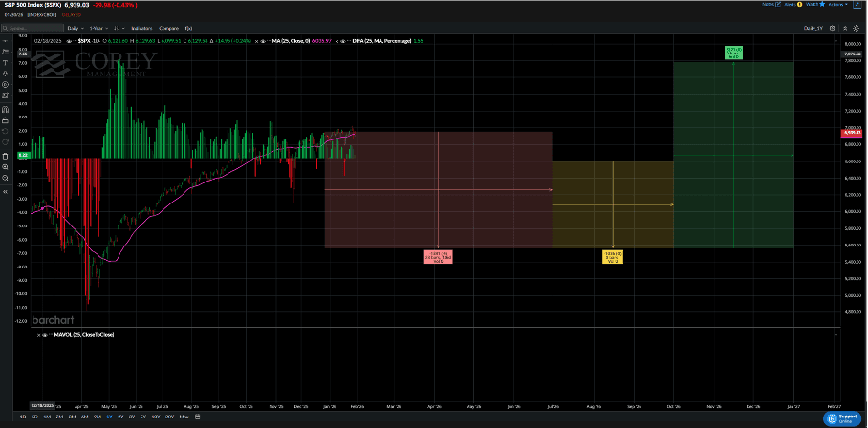
Task: Remove the MA (25, Close) indicator
Action: pos(256,40)
